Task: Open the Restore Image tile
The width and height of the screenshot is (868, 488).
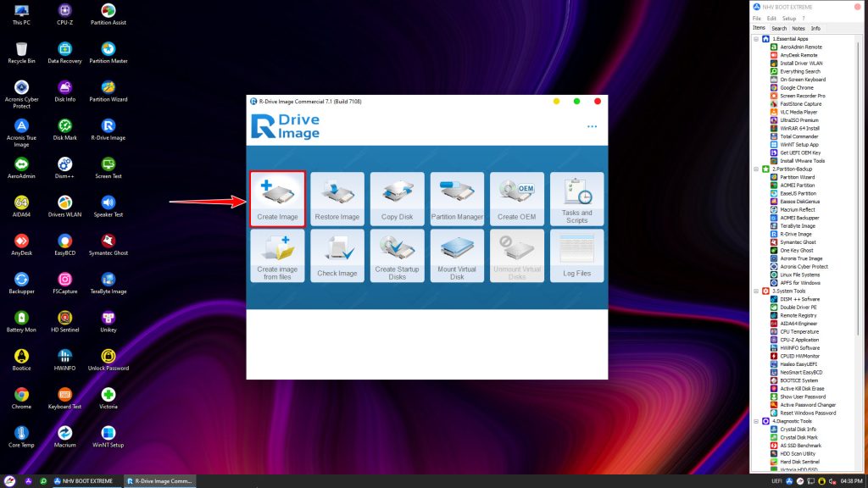Action: [337, 198]
